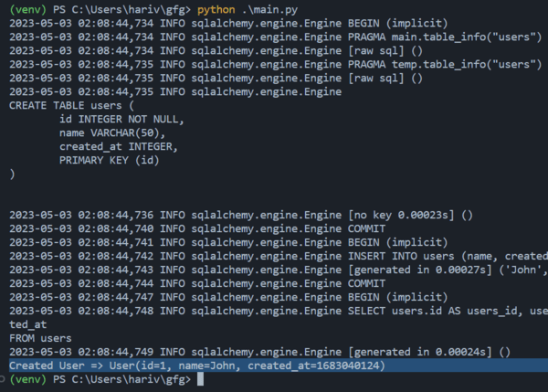Click the 'FROM users' line
This screenshot has height=392, width=548.
coord(40,338)
